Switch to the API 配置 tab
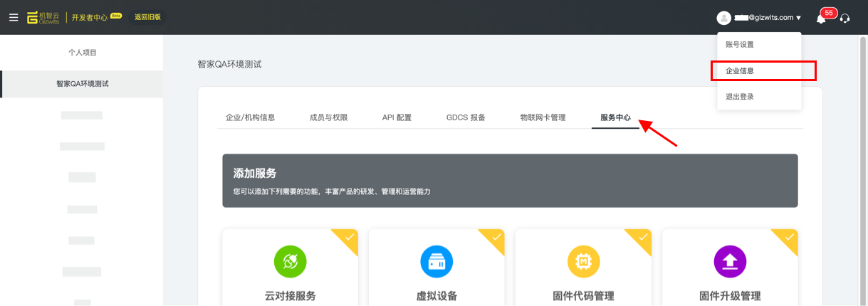Screen dimensions: 868x306 397,117
